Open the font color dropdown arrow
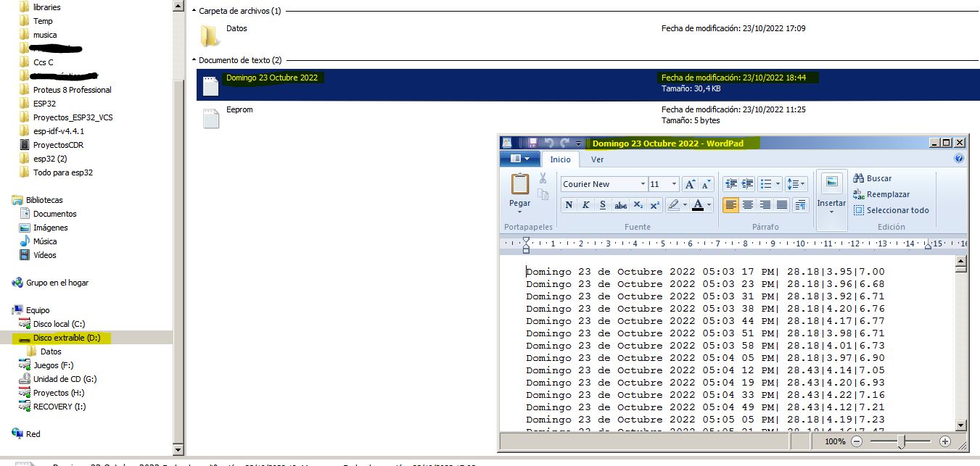The height and width of the screenshot is (466, 980). point(709,205)
